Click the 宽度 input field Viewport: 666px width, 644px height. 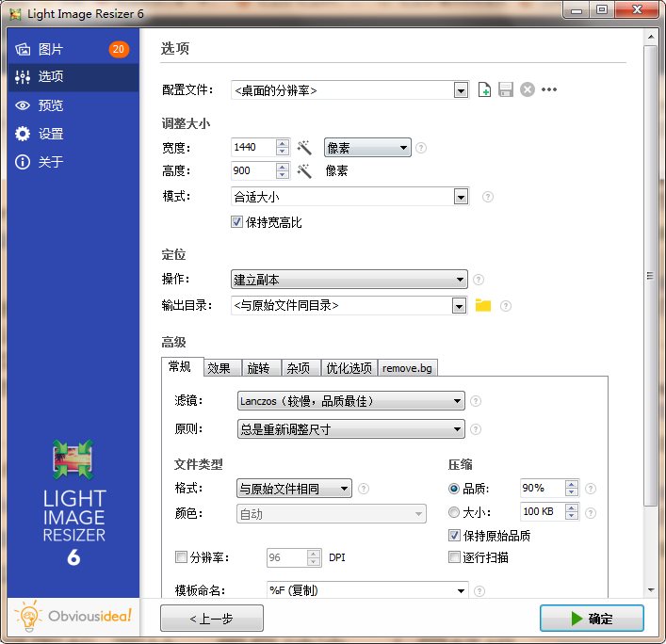(252, 147)
